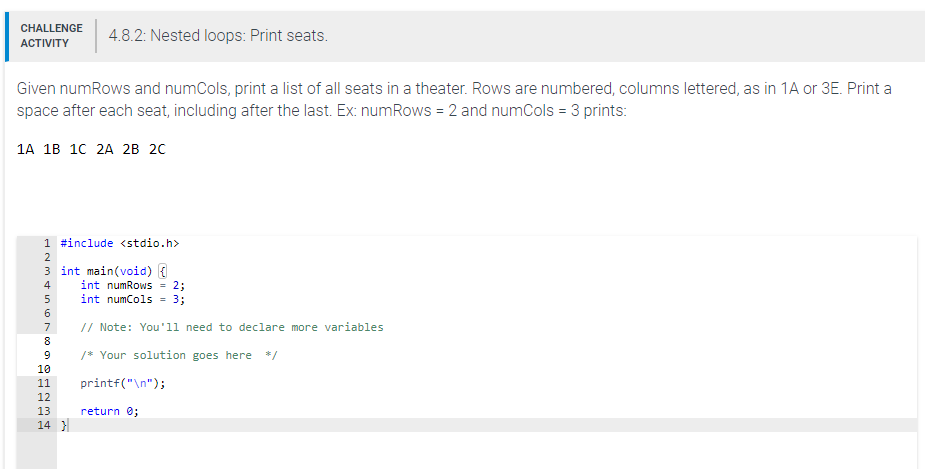This screenshot has width=925, height=469.
Task: Click the opening brace after main(void)
Action: (164, 271)
